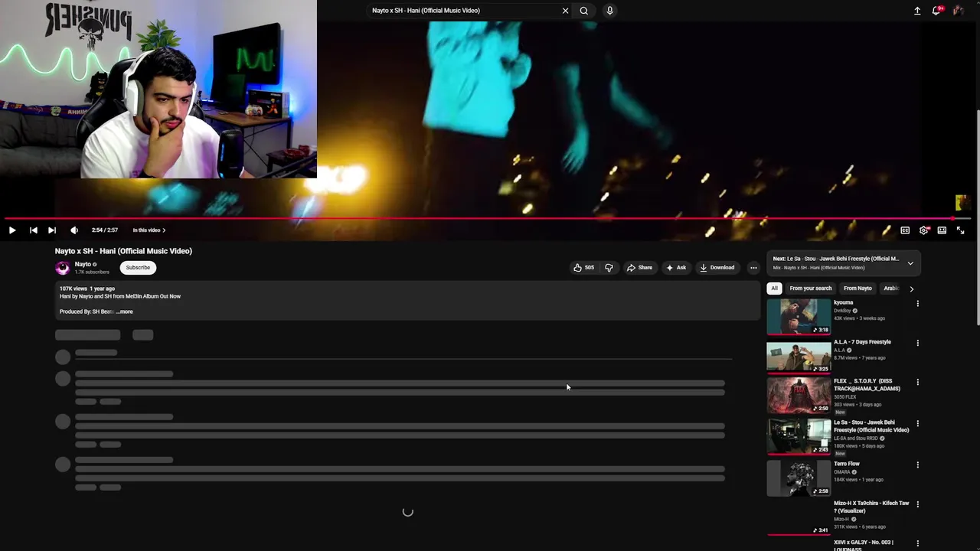980x551 pixels.
Task: Open more actions ellipsis under video
Action: [753, 268]
